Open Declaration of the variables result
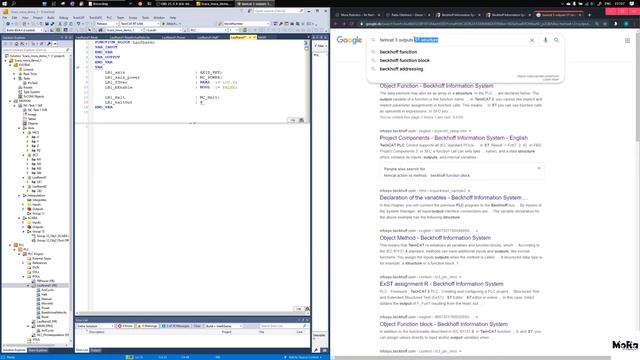The width and height of the screenshot is (640, 360). (453, 198)
